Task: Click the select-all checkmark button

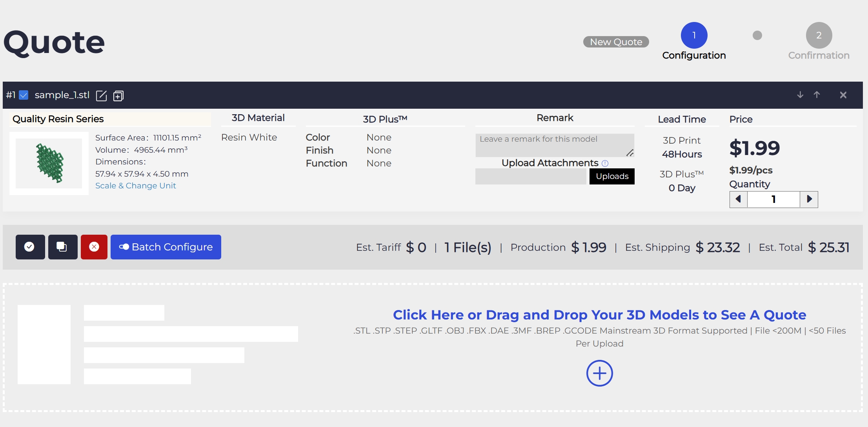Action: coord(30,247)
